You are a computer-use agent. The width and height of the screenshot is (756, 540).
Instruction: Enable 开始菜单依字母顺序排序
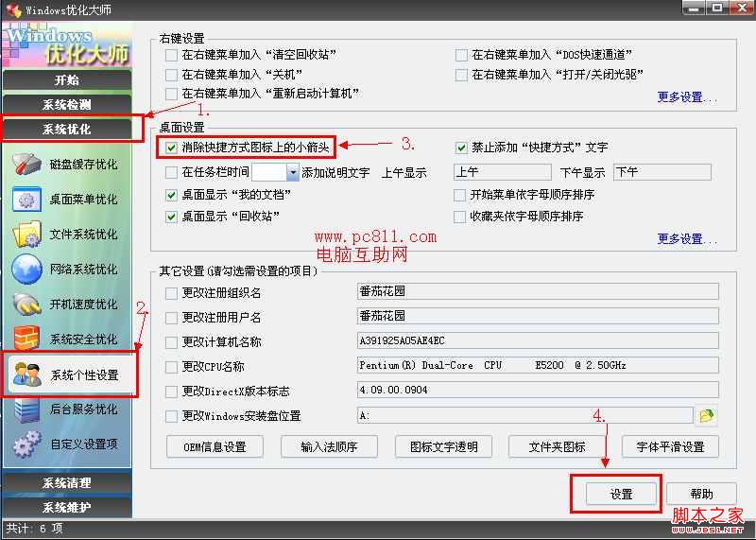[x=459, y=195]
